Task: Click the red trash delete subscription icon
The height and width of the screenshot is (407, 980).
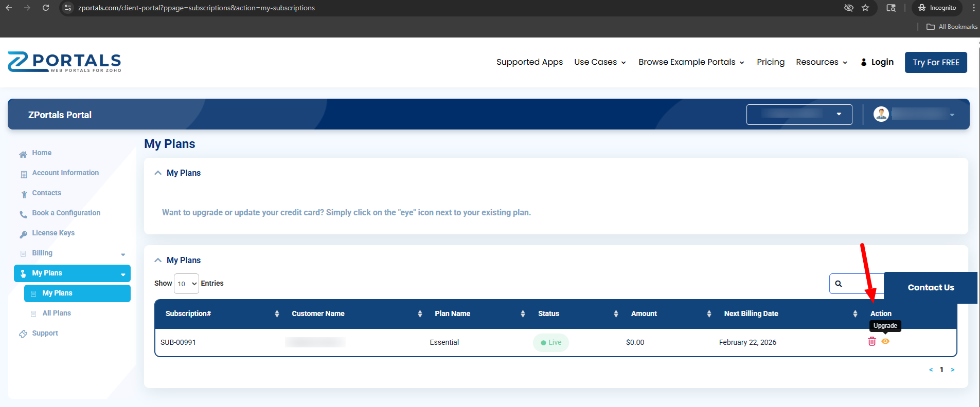Action: point(871,342)
